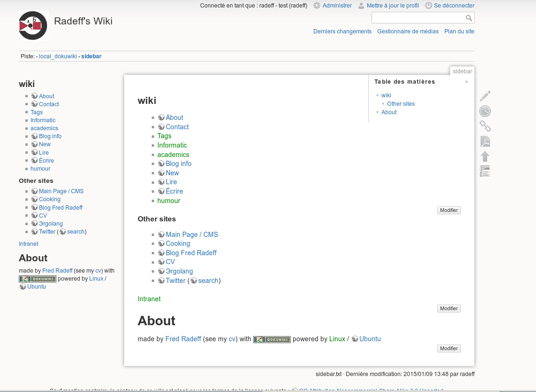Viewport: 536px width, 392px height.
Task: Open Gestionnaire de médias
Action: (408, 31)
